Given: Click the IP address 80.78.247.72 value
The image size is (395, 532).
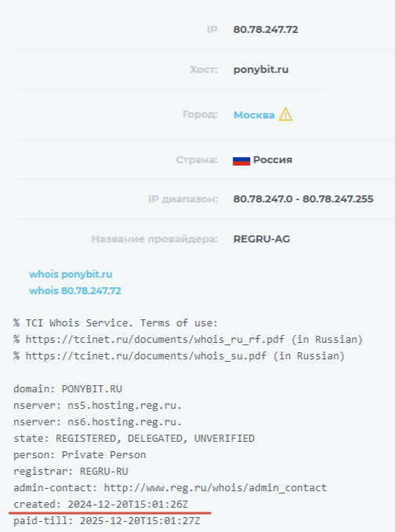Looking at the screenshot, I should tap(266, 30).
